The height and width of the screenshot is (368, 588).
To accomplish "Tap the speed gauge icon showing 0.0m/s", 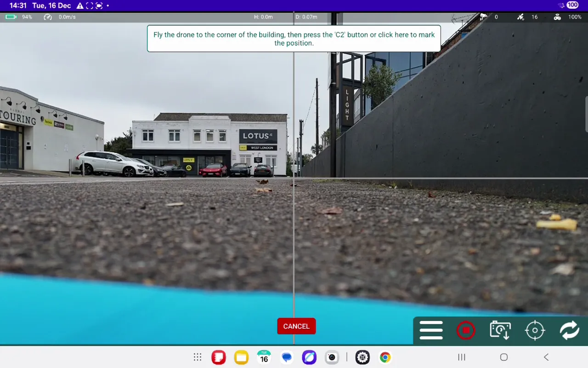I will (x=47, y=17).
